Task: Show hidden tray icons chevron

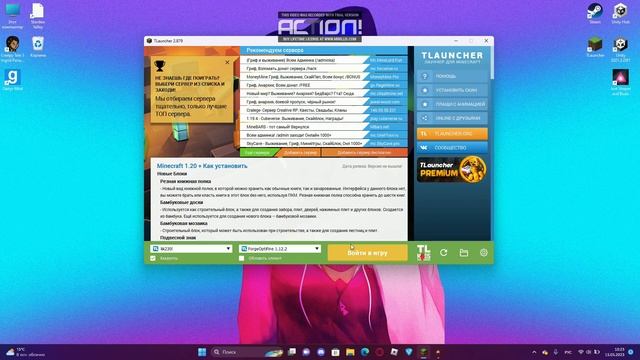Action: pyautogui.click(x=534, y=352)
